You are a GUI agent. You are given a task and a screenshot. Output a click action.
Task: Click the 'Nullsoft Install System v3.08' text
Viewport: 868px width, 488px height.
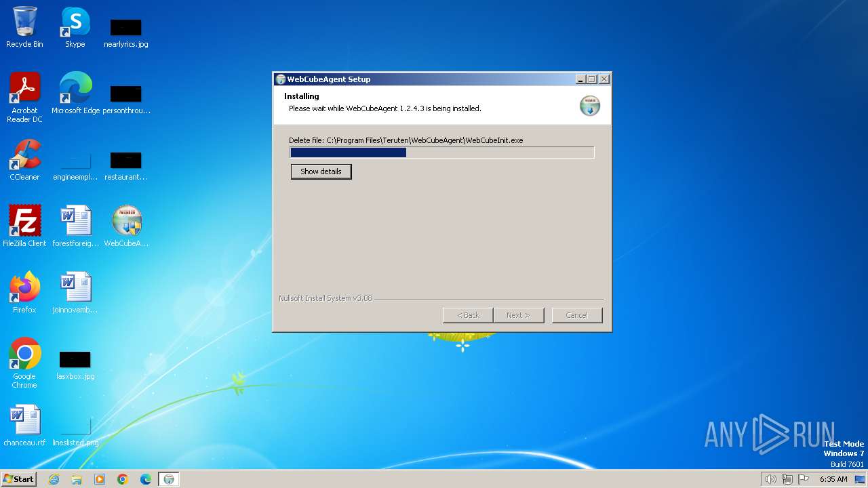[325, 298]
